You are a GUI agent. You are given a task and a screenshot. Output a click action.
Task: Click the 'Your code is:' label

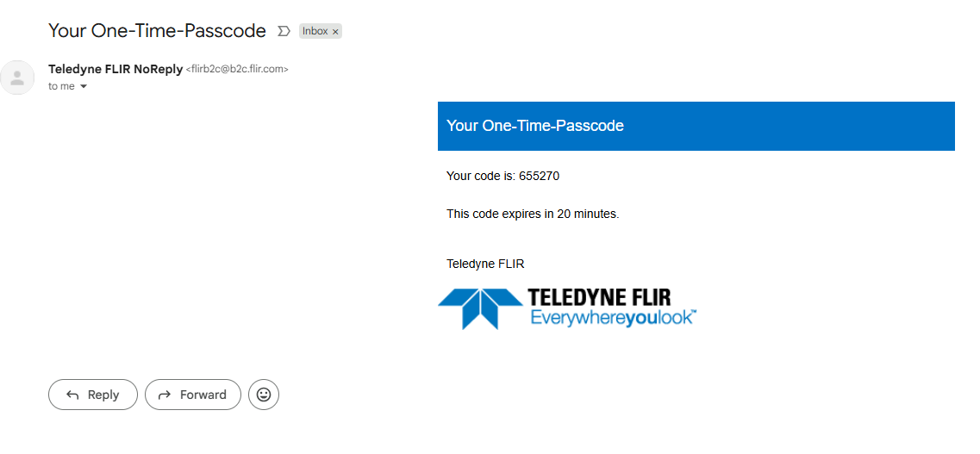[480, 176]
